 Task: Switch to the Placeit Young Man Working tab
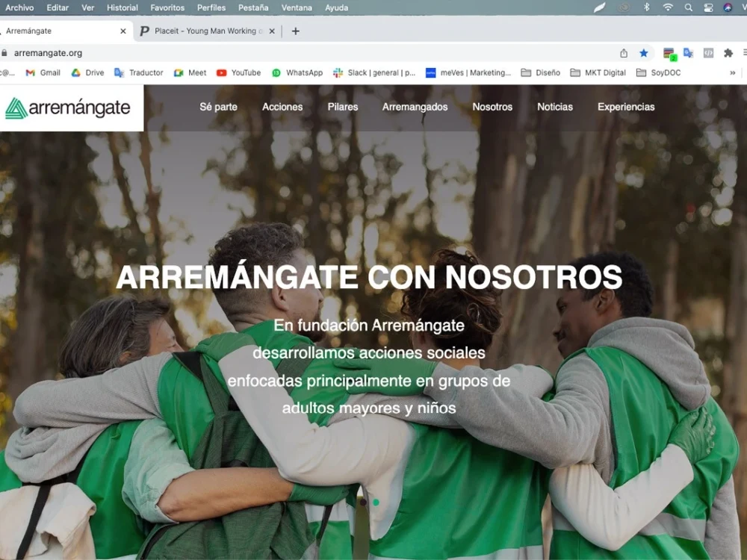pyautogui.click(x=208, y=31)
